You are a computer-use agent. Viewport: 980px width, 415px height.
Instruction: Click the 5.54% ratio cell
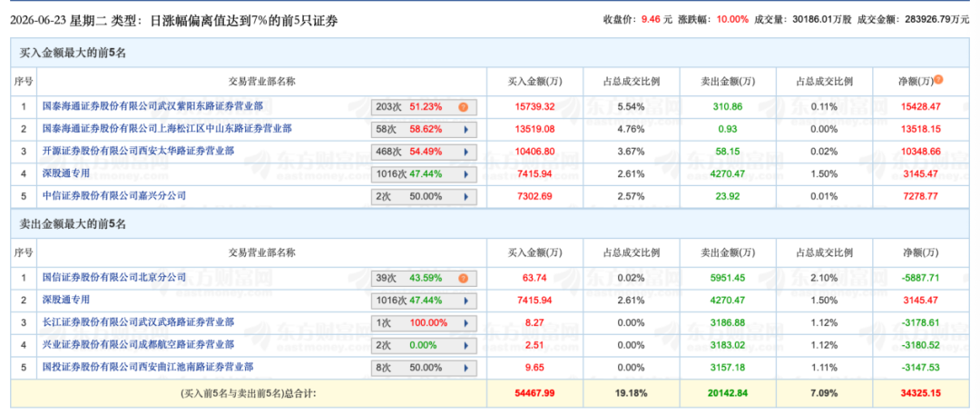click(x=631, y=107)
